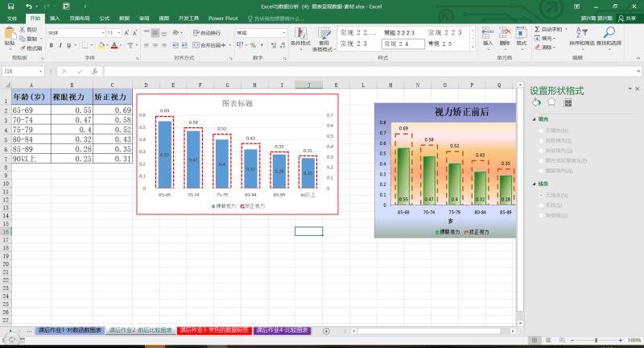The image size is (644, 348).
Task: Click Decrease Font Size icon
Action: pyautogui.click(x=134, y=33)
